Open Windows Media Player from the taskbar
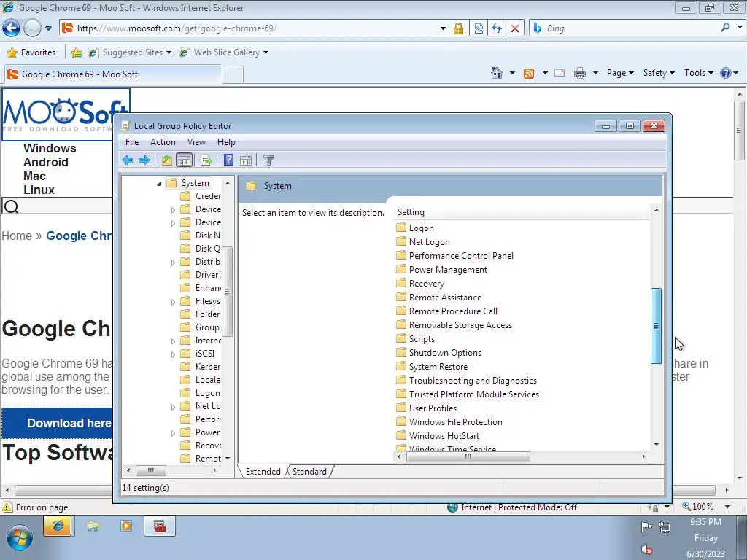 [x=125, y=526]
